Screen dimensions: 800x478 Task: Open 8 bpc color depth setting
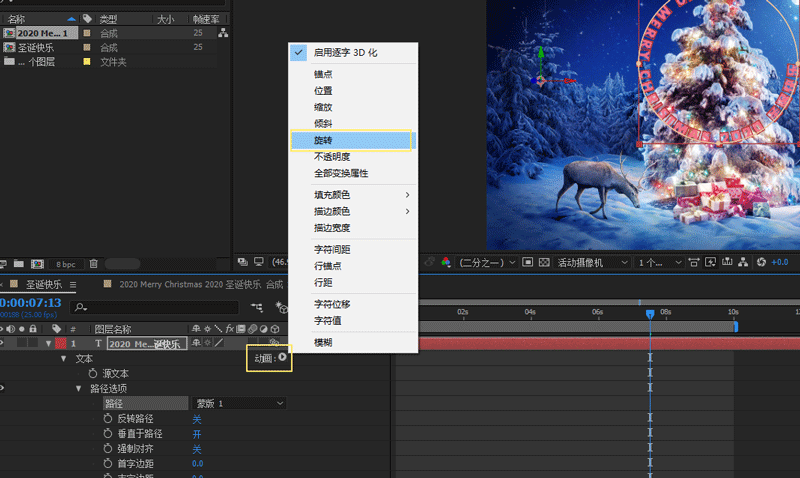pyautogui.click(x=66, y=264)
